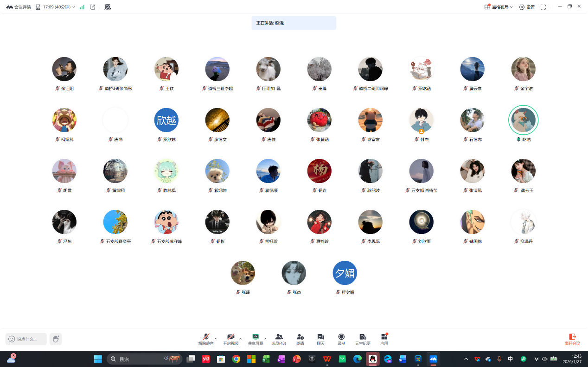Expand the arrow next to 开启视频
Viewport: 588px width, 367px height.
[x=240, y=339]
